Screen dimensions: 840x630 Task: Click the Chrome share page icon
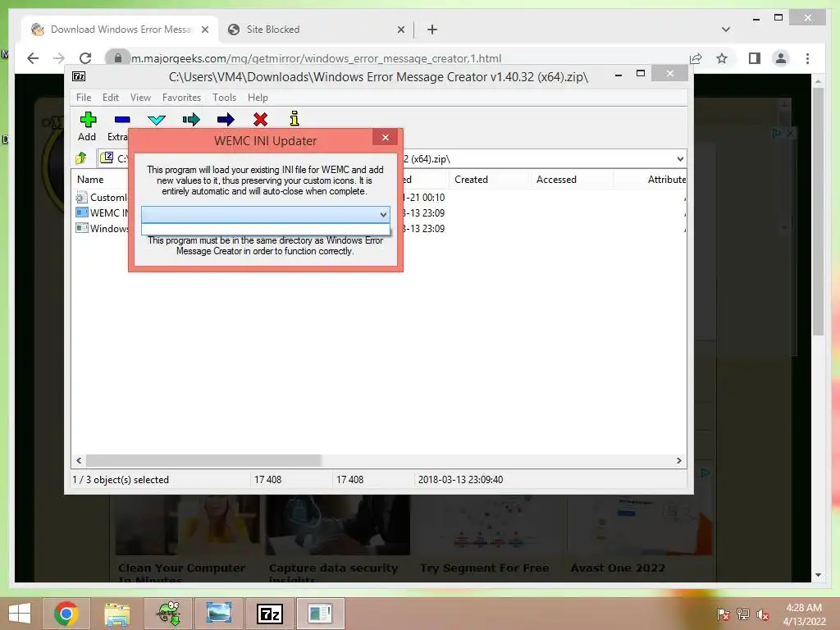pyautogui.click(x=696, y=58)
